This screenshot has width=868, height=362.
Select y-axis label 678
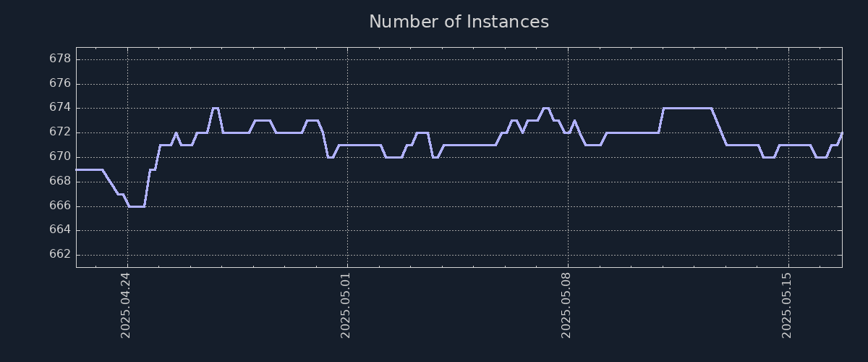59,59
